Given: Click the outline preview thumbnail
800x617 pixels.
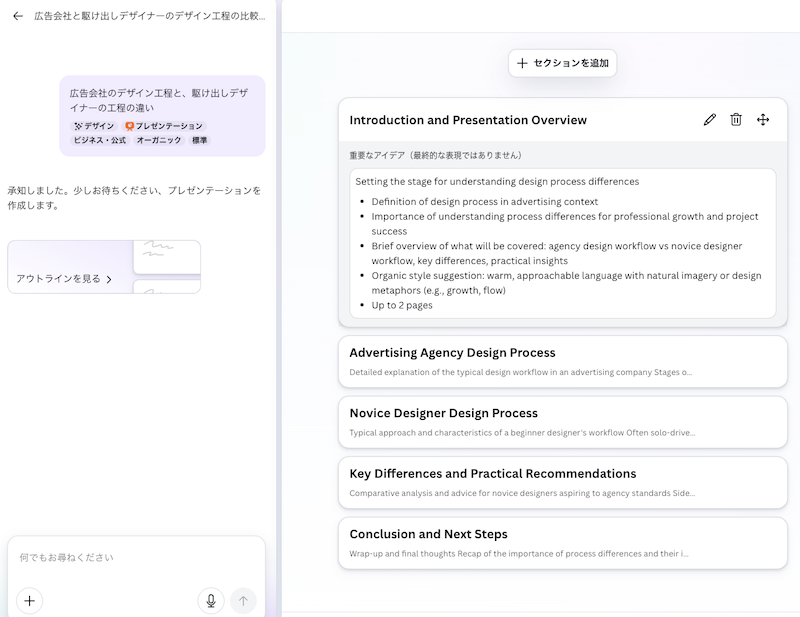Looking at the screenshot, I should click(166, 266).
